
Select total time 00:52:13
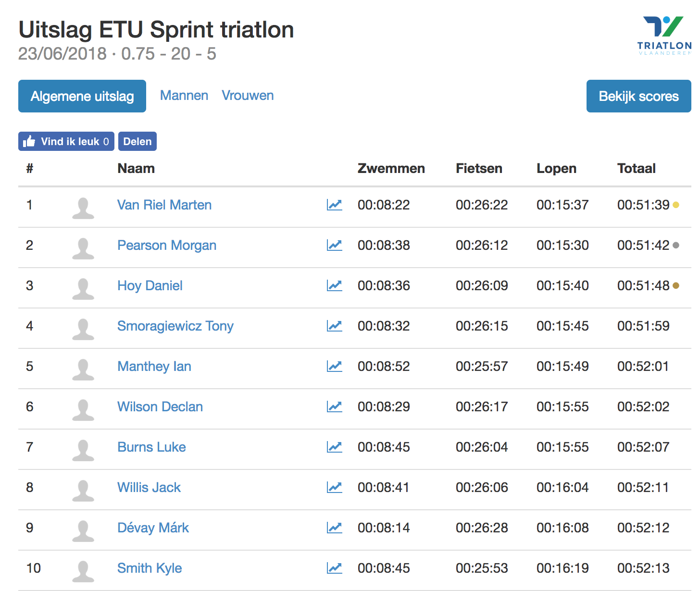[643, 568]
